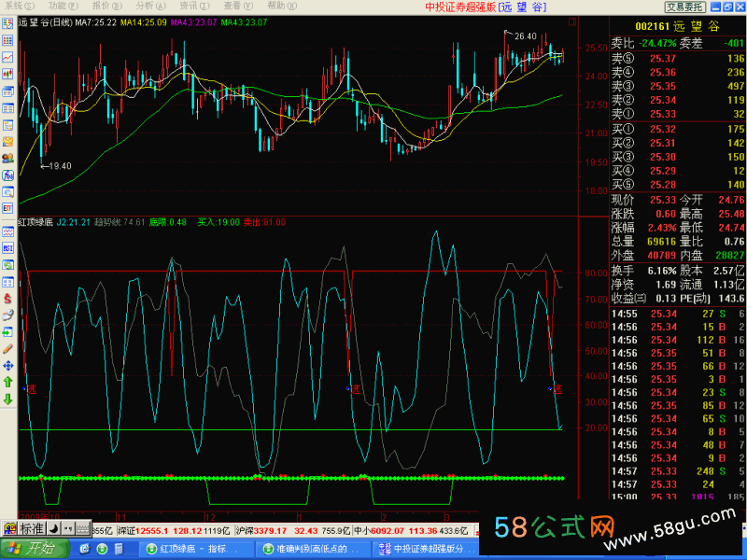Screen dimensions: 747x560
Task: Click the Windows 开始 Start button
Action: tap(34, 549)
